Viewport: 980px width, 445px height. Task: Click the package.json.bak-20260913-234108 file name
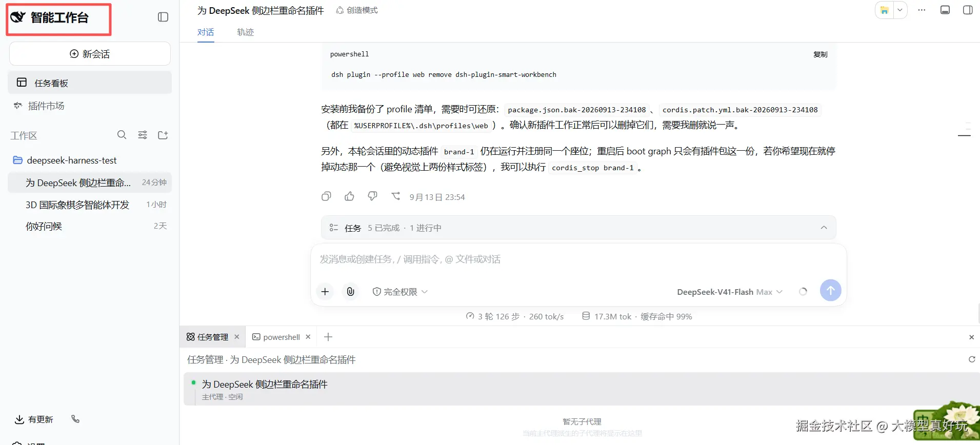point(577,110)
